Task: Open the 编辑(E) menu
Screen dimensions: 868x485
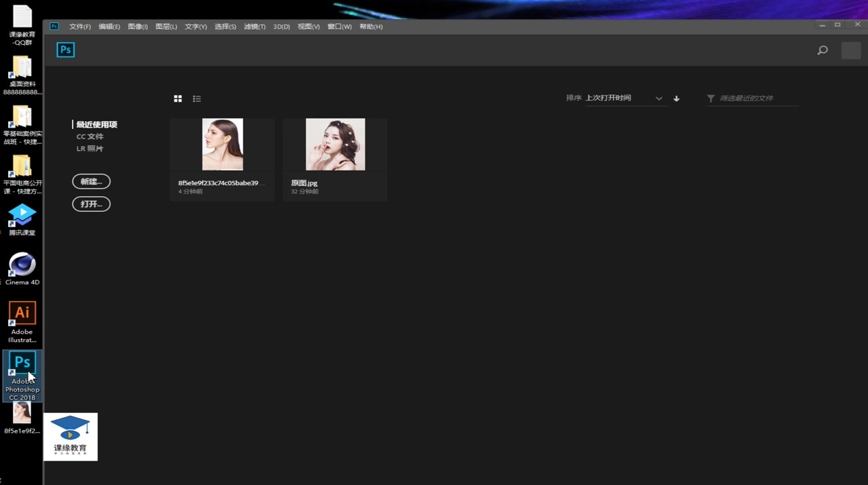Action: click(109, 26)
